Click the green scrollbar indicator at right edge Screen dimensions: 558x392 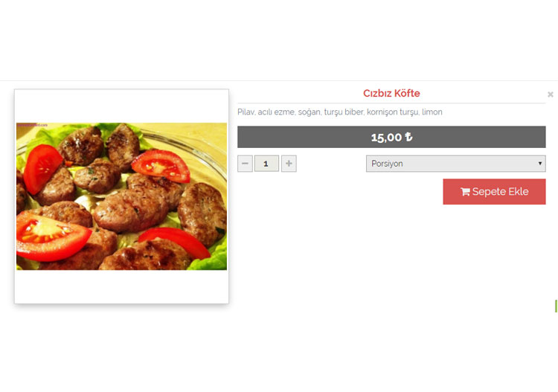tap(556, 306)
